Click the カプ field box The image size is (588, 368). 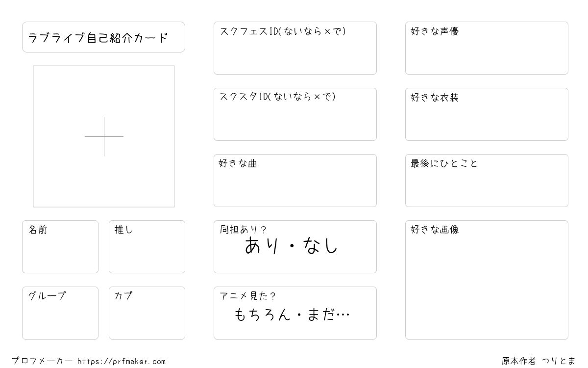[147, 313]
